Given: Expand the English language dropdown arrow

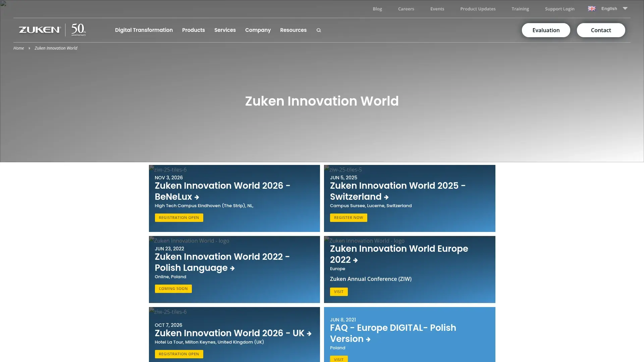Looking at the screenshot, I should (x=625, y=8).
